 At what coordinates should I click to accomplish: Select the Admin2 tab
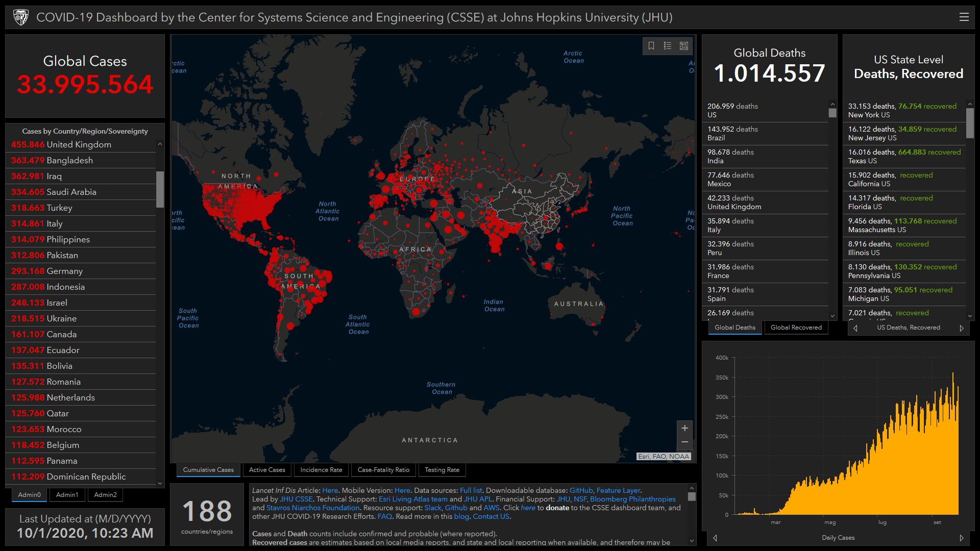105,495
